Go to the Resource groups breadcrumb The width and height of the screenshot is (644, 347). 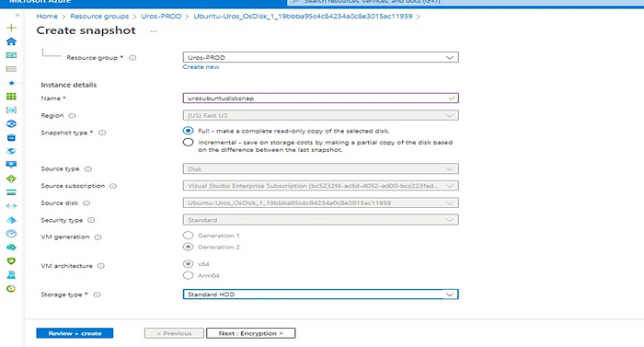pos(99,17)
